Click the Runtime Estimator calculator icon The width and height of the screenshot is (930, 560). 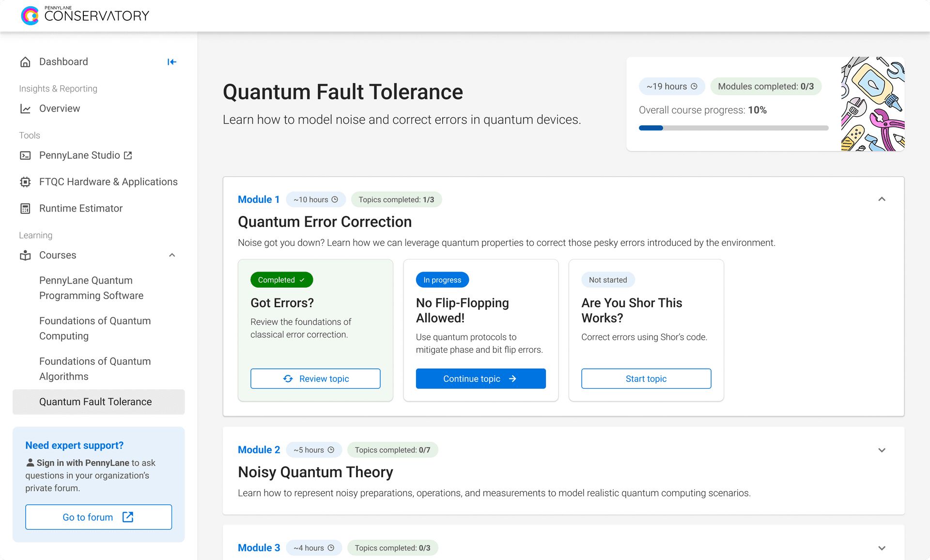(25, 209)
